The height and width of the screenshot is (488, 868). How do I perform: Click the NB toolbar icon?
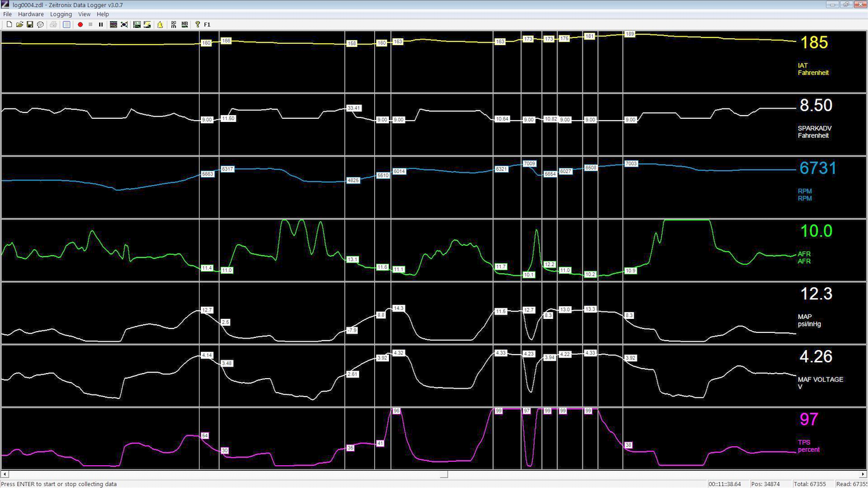[x=184, y=24]
